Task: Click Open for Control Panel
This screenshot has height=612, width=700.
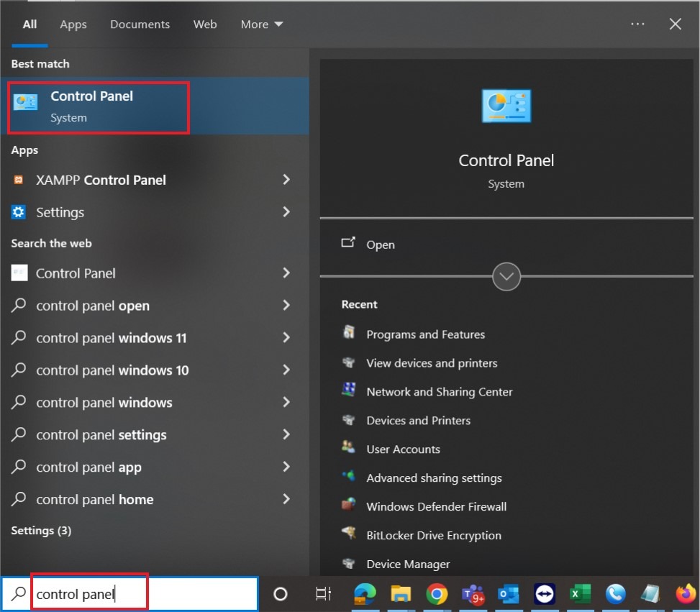Action: (x=380, y=245)
